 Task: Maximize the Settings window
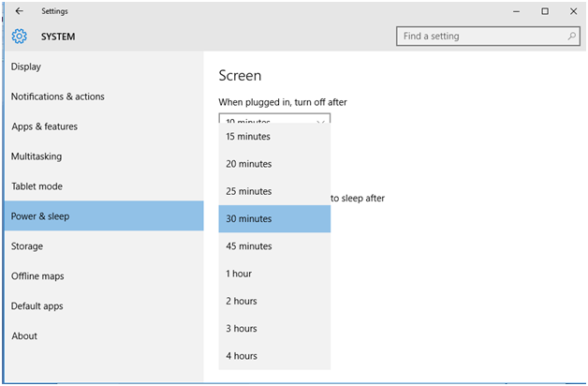(545, 11)
